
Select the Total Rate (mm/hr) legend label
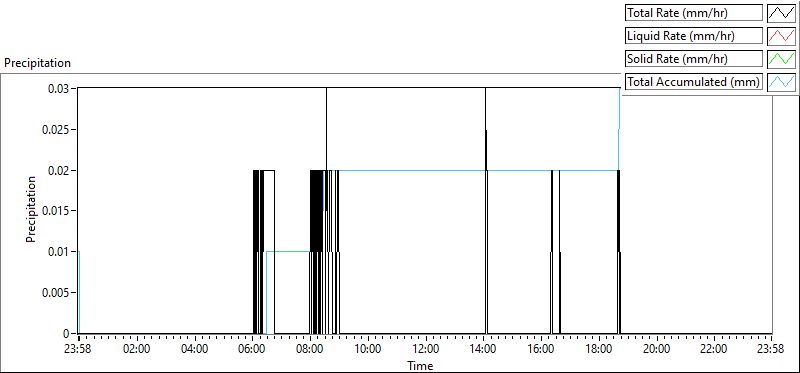[x=694, y=13]
